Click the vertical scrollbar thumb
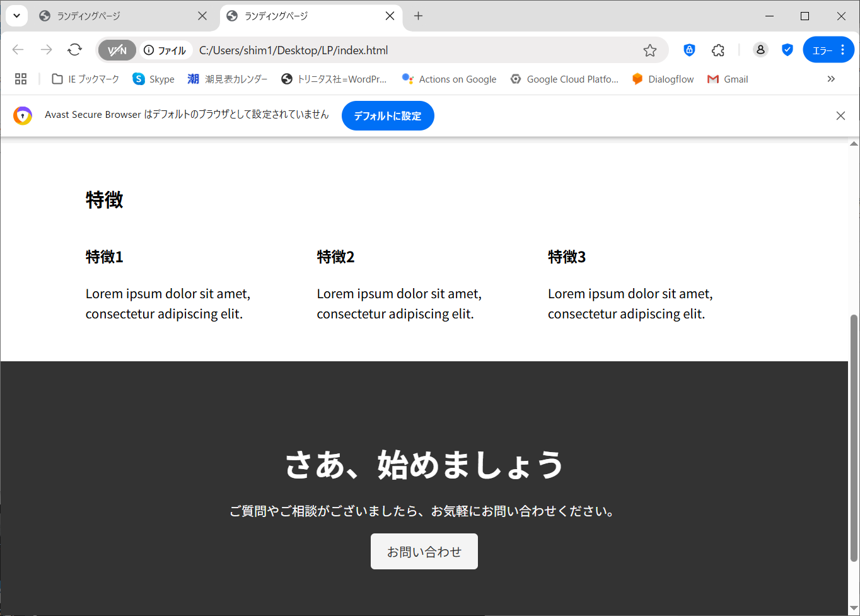 [854, 438]
